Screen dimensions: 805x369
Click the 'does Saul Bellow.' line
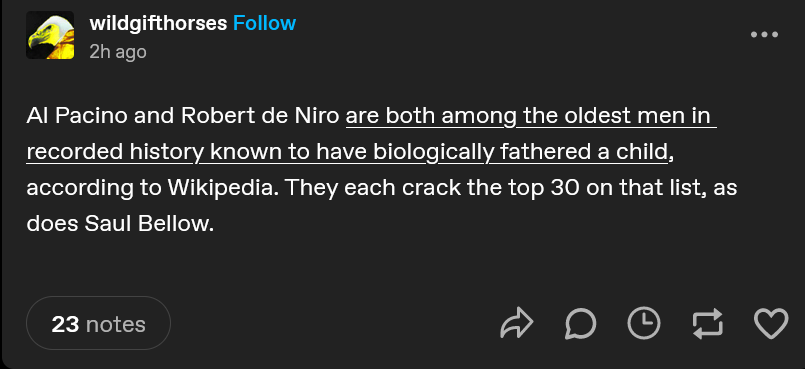click(120, 224)
